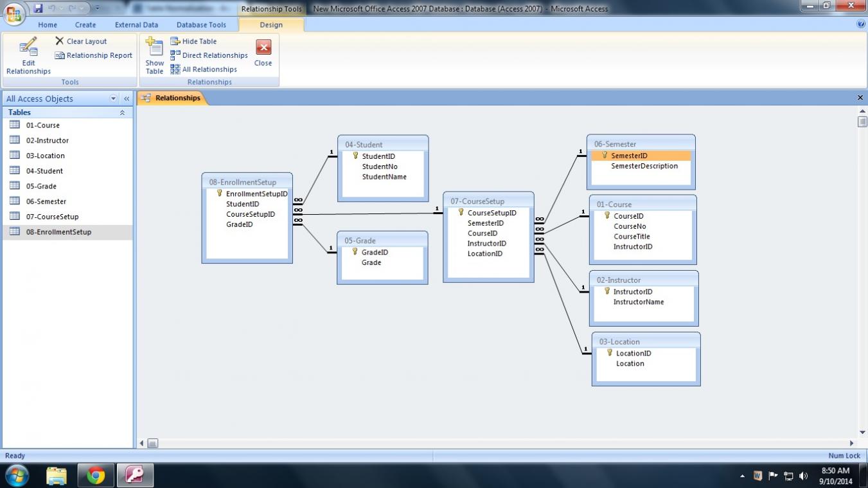Click the 06-Semester table title bar in diagram
Viewport: 868px width, 488px height.
pos(641,144)
